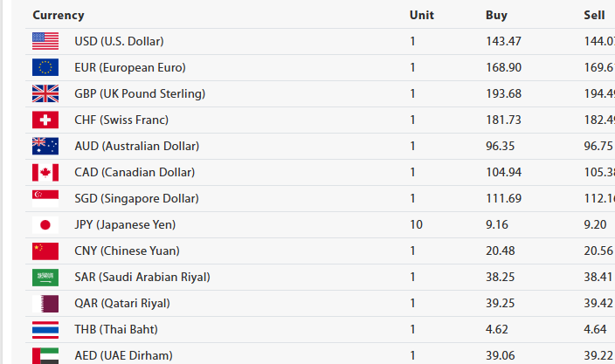The height and width of the screenshot is (364, 615).
Task: Click the Currency column header
Action: (x=59, y=15)
